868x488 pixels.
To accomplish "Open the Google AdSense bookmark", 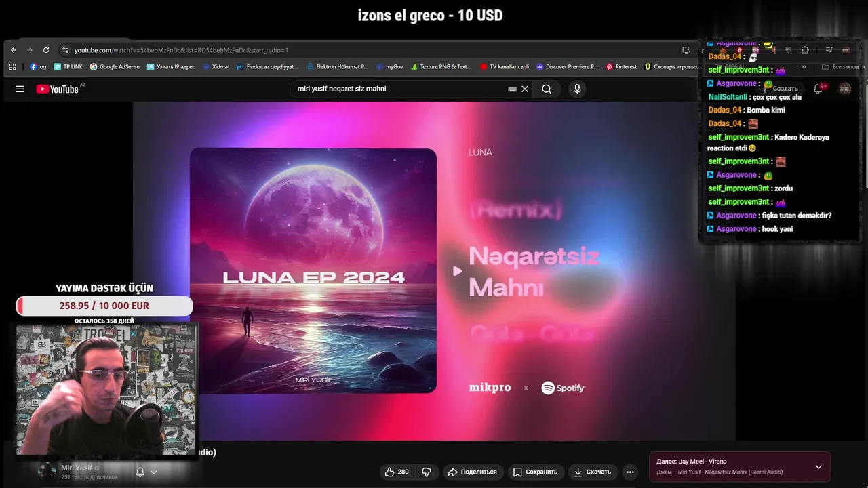I will point(115,67).
